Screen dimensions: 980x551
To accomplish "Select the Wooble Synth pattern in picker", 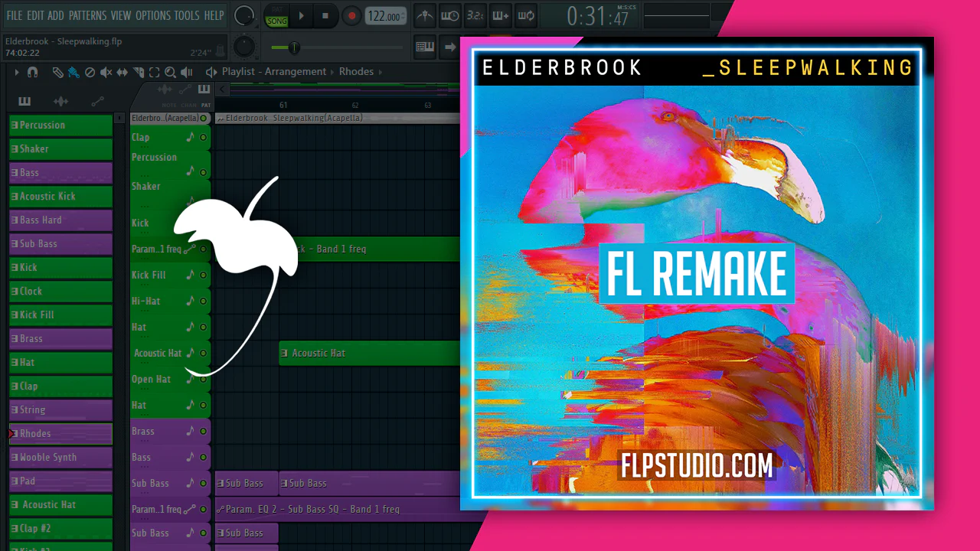I will (60, 458).
